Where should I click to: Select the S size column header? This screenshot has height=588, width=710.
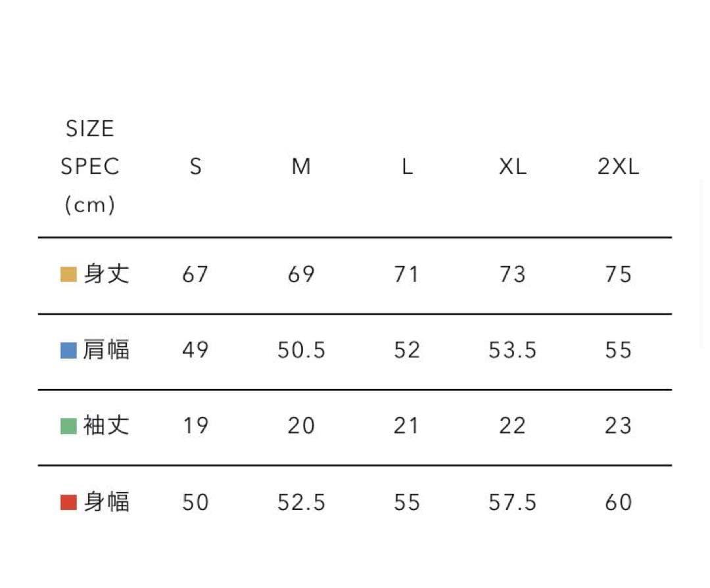click(195, 167)
